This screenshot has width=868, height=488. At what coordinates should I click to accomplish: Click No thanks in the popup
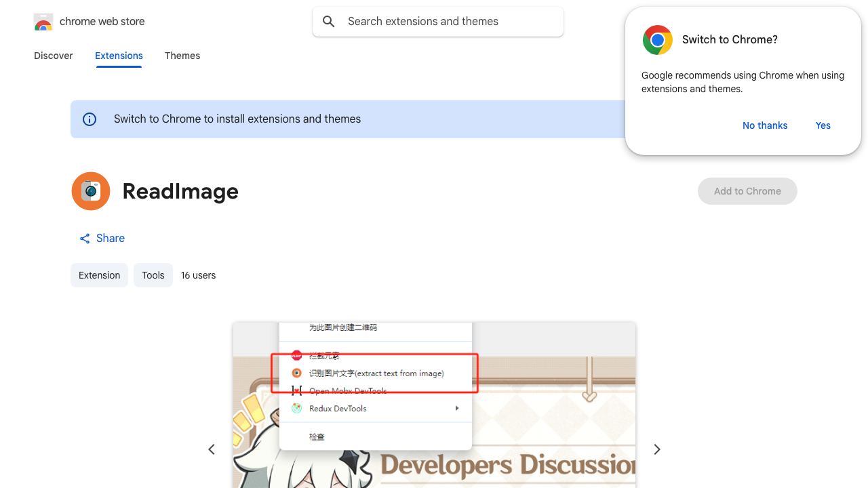point(765,125)
